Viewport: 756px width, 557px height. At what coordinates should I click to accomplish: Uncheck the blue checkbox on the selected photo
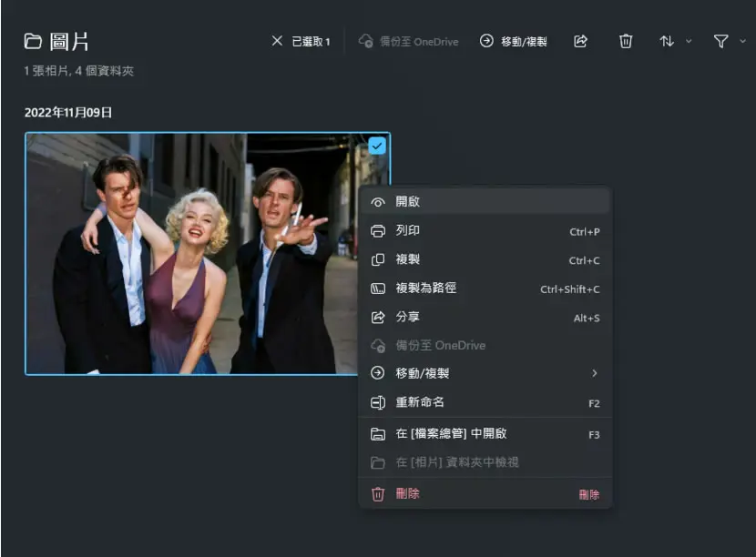click(x=376, y=146)
